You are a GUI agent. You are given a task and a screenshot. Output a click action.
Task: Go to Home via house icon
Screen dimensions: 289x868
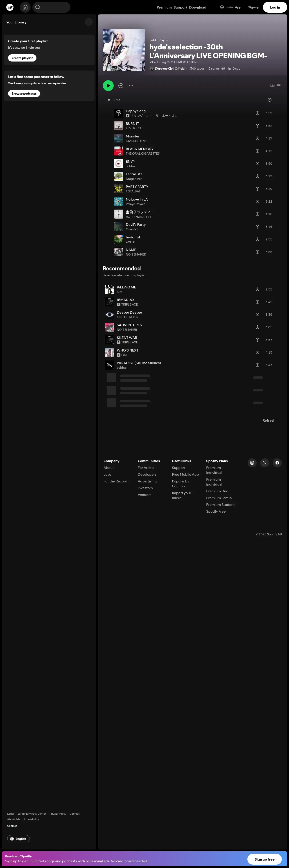(x=25, y=7)
